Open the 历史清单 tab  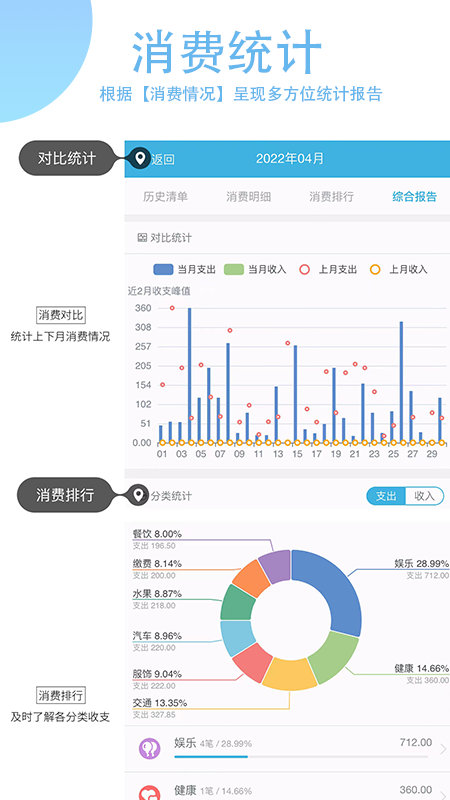[x=165, y=197]
